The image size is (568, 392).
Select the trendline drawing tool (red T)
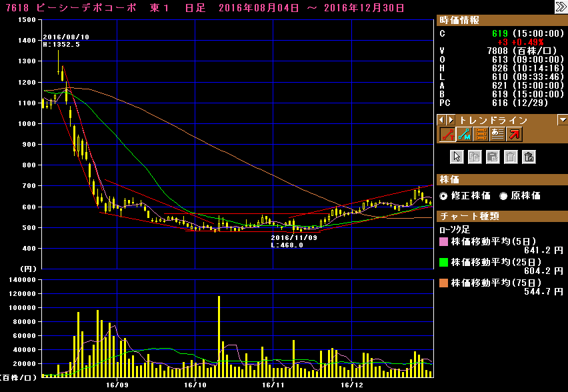[447, 134]
